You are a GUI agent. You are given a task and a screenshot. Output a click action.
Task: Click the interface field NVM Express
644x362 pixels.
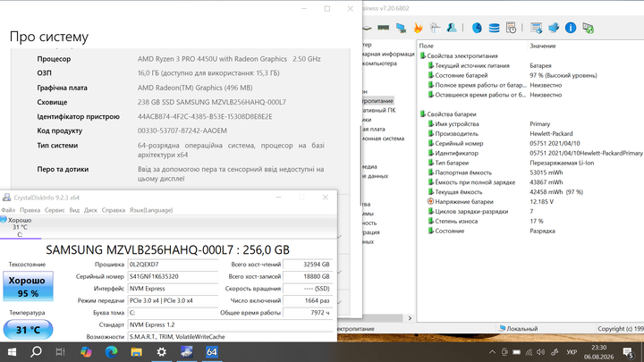coord(173,289)
